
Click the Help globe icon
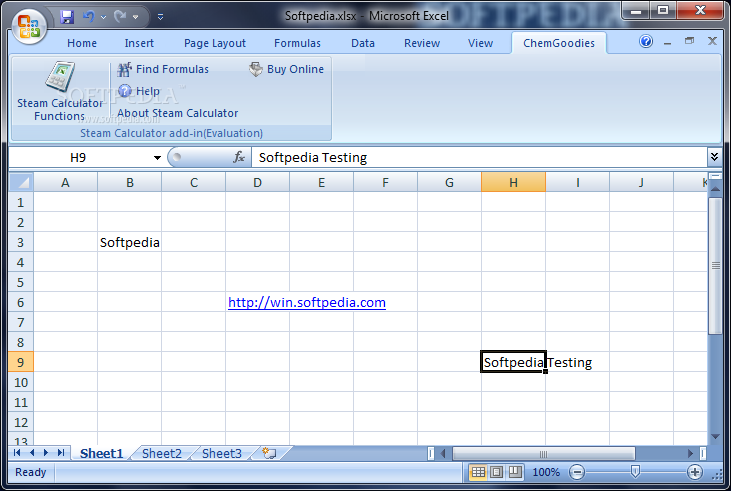click(124, 90)
